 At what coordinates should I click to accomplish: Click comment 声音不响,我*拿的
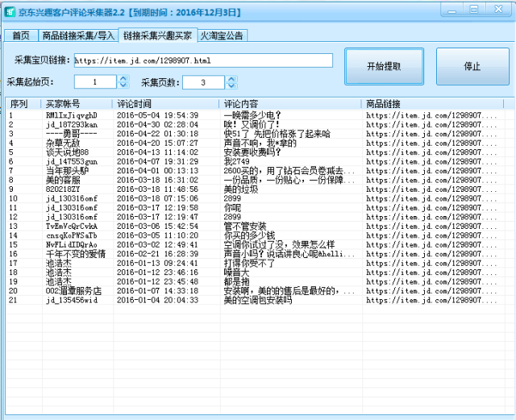[x=260, y=143]
